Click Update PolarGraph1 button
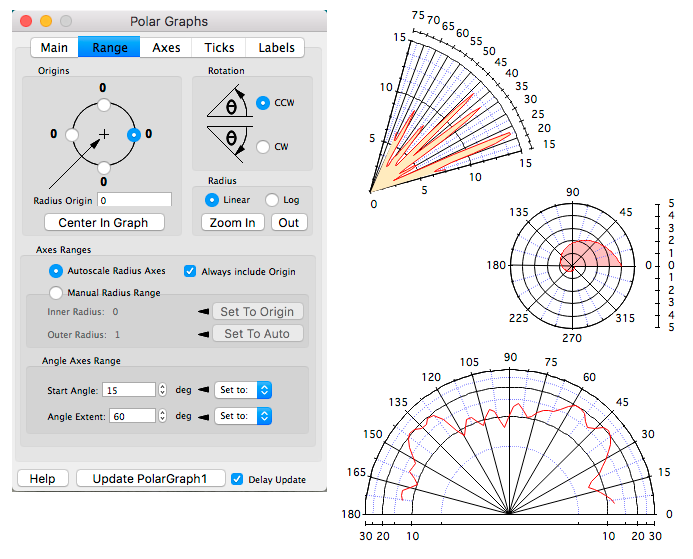The image size is (693, 559). 150,479
